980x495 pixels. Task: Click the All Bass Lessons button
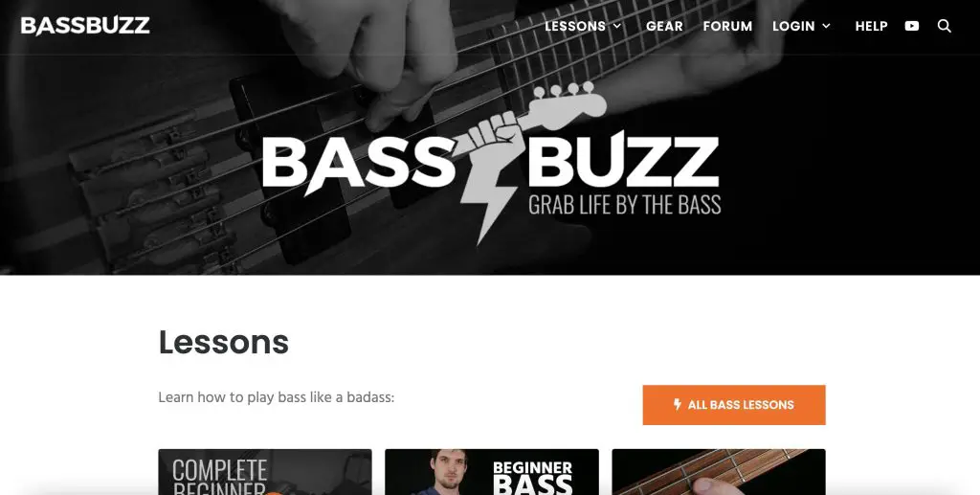click(x=734, y=405)
